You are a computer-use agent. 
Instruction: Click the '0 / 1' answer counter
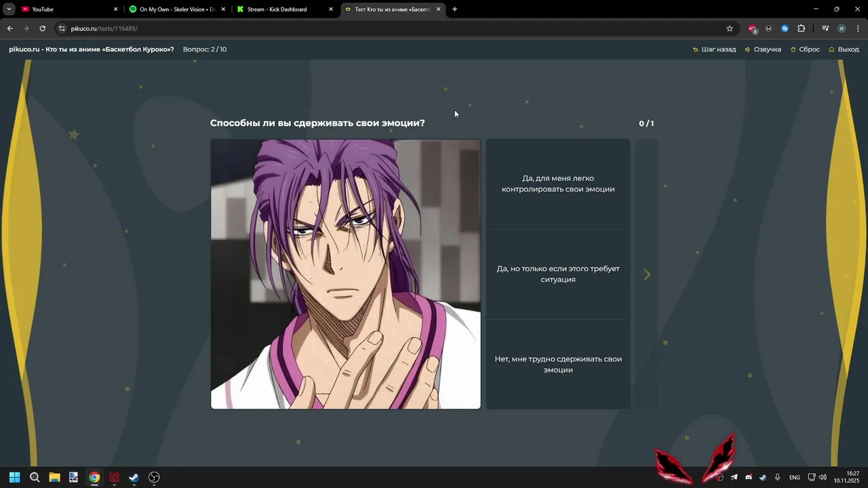[x=646, y=123]
